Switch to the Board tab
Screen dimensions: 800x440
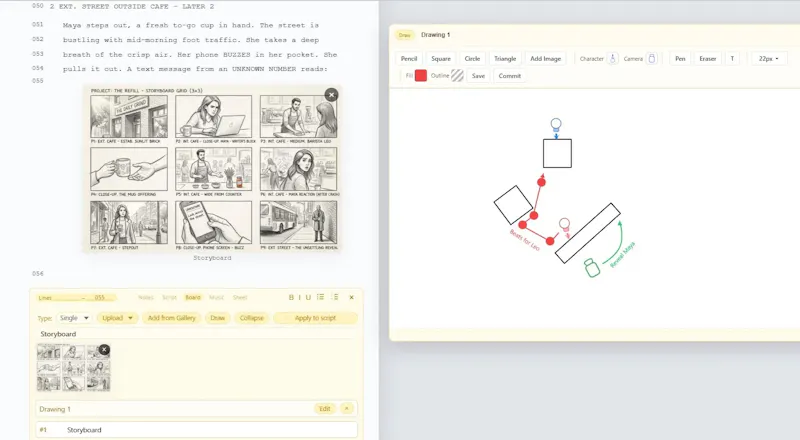pos(193,298)
